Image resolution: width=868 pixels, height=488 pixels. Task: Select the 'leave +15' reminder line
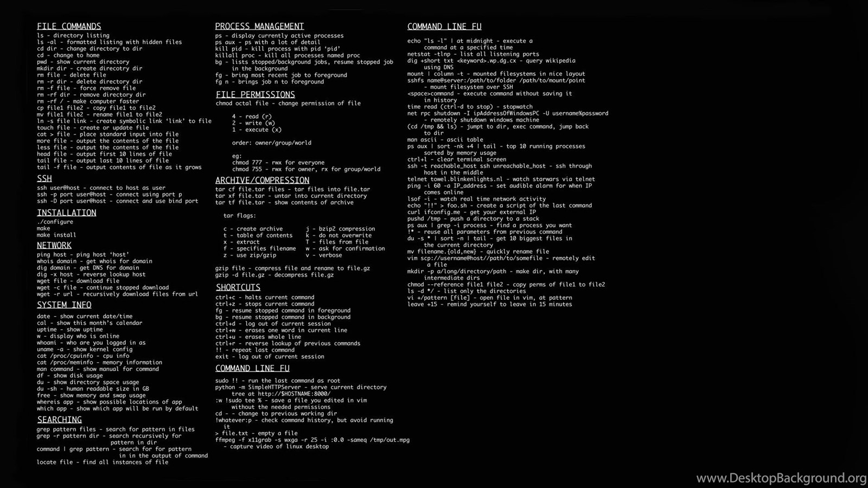[x=490, y=304]
